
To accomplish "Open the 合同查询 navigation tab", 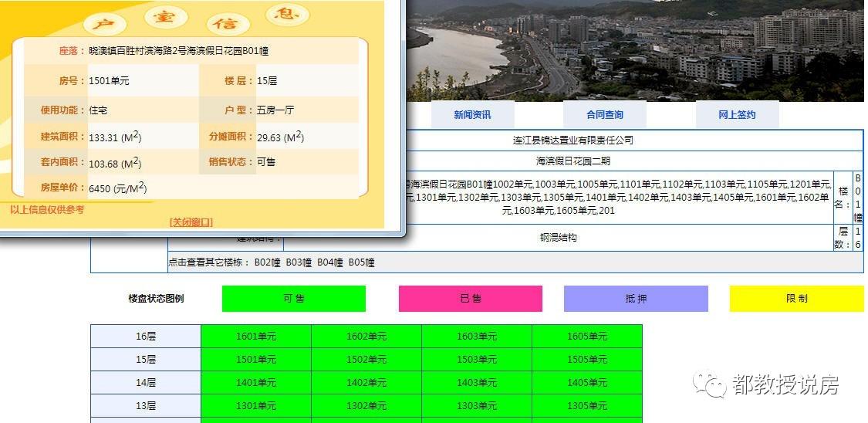I will 604,114.
